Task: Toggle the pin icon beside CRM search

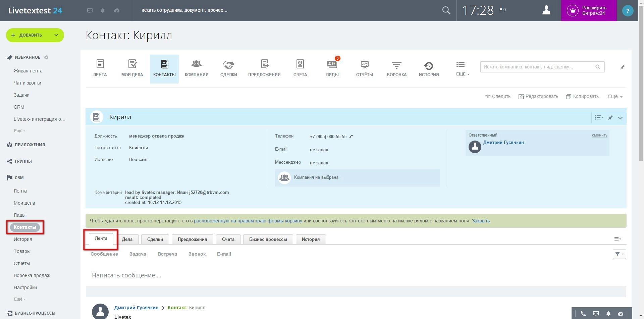Action: tap(622, 67)
